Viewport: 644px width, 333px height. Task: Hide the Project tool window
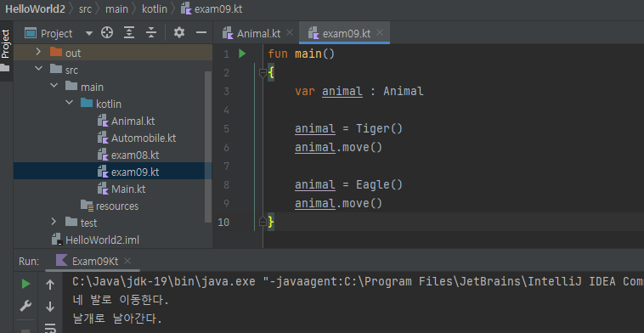point(201,32)
